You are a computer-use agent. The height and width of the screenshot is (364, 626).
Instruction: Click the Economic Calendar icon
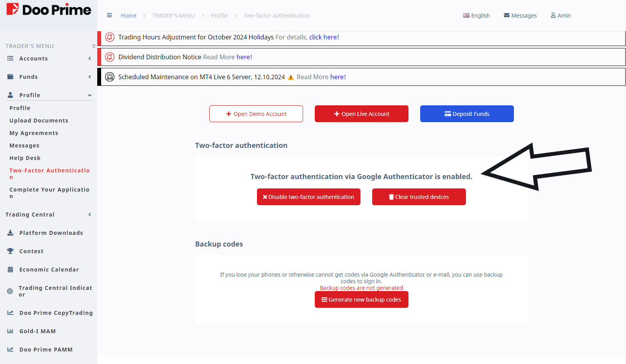coord(10,270)
